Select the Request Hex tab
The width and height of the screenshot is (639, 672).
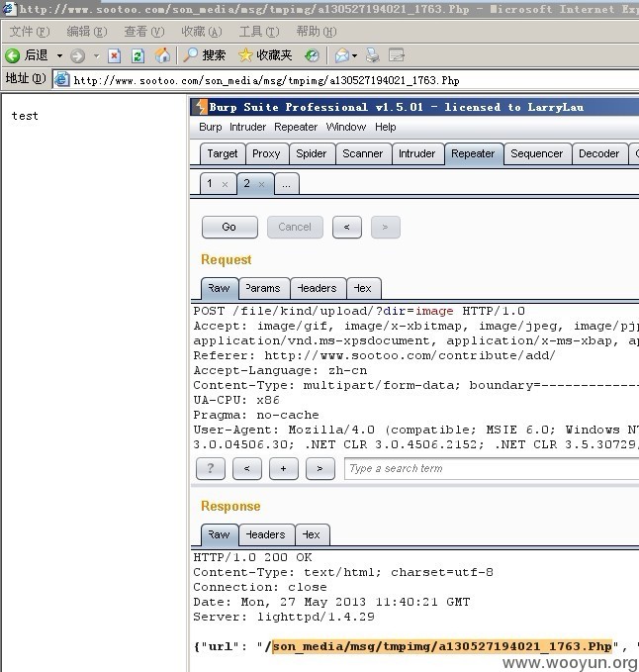pyautogui.click(x=364, y=288)
